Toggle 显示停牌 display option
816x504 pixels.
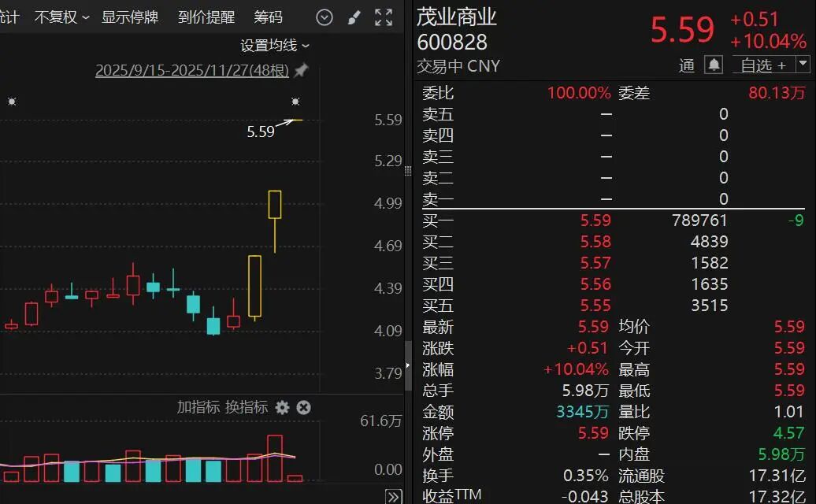(131, 17)
